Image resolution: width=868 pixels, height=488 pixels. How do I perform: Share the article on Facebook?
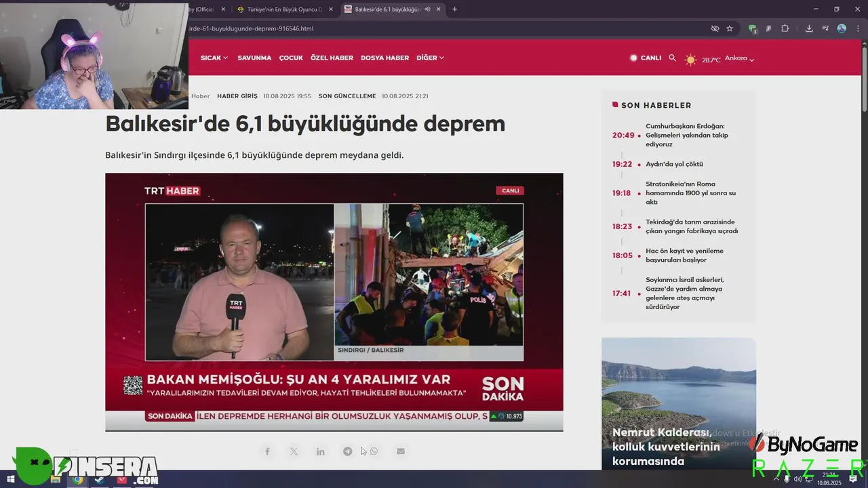tap(267, 451)
